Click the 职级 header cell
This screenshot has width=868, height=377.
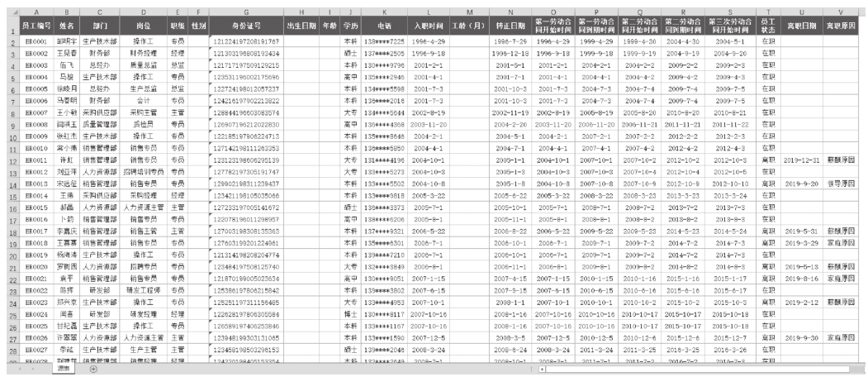pos(178,26)
